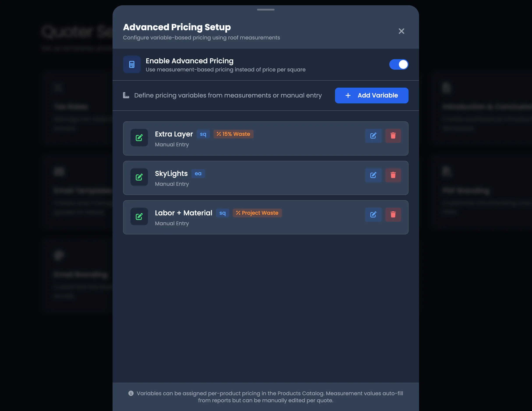This screenshot has height=411, width=532.
Task: Close the Advanced Pricing Setup dialog
Action: [x=401, y=31]
